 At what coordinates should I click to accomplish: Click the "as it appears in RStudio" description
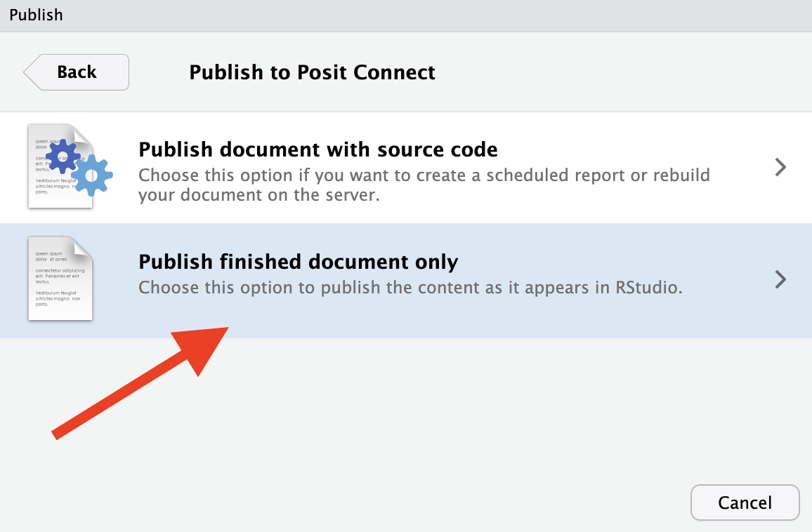410,287
